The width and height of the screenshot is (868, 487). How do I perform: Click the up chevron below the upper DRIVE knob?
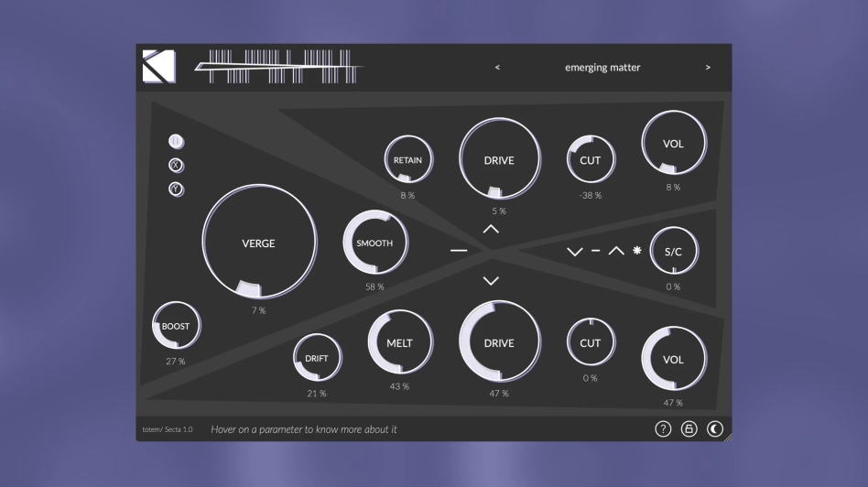pyautogui.click(x=491, y=229)
